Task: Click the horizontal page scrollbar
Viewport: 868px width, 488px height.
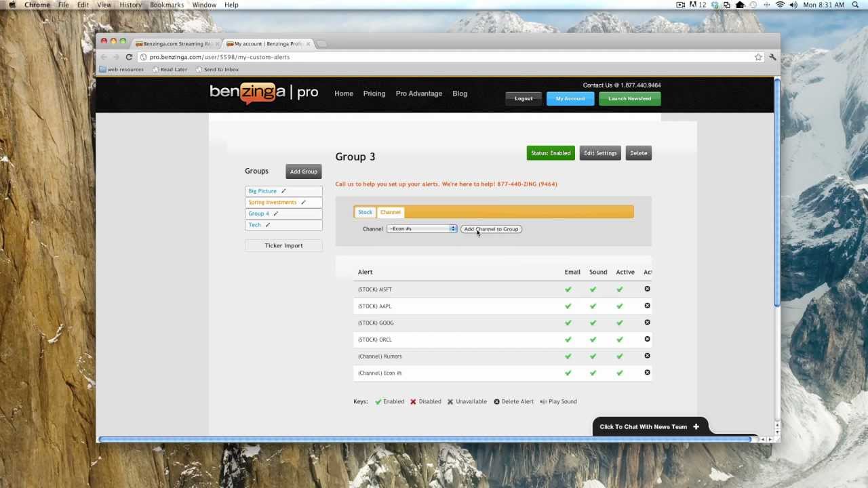Action: [425, 439]
